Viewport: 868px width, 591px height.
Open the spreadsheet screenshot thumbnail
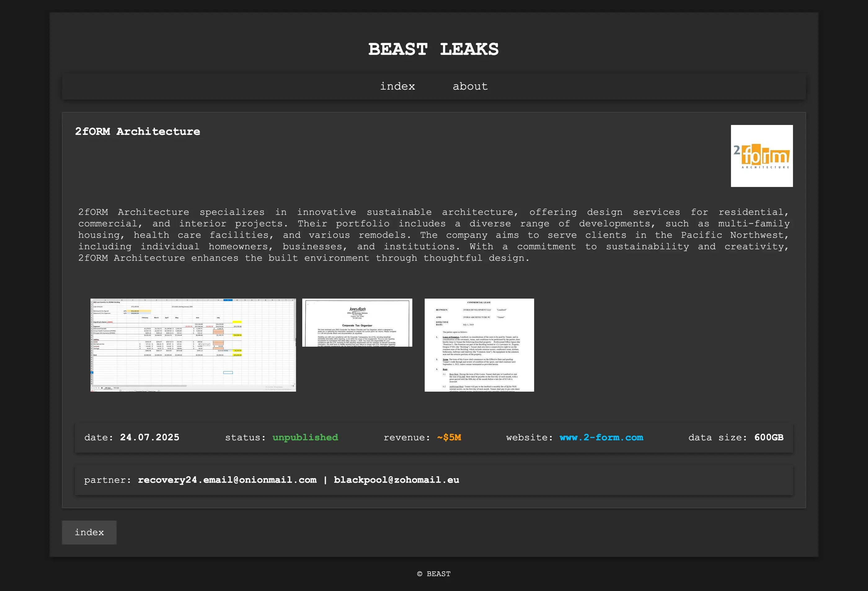click(193, 345)
